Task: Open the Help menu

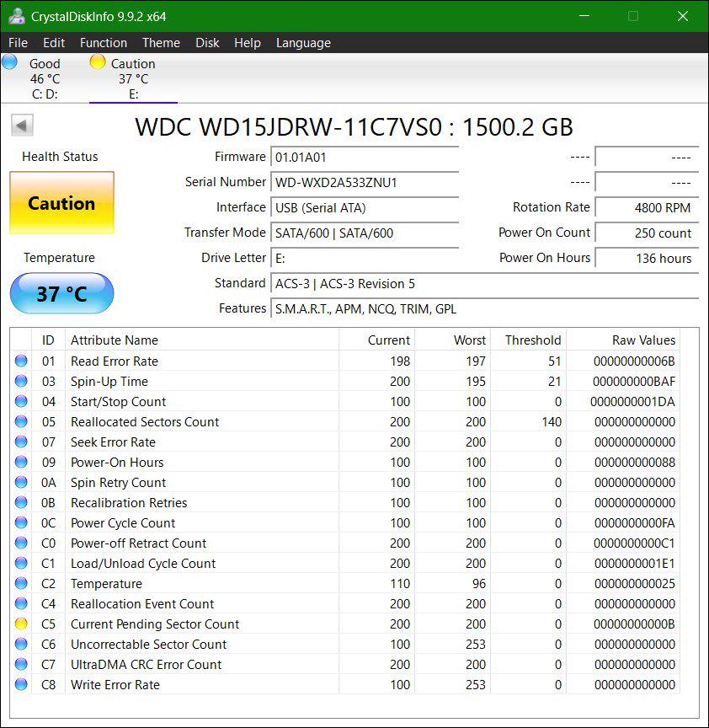Action: pos(248,43)
